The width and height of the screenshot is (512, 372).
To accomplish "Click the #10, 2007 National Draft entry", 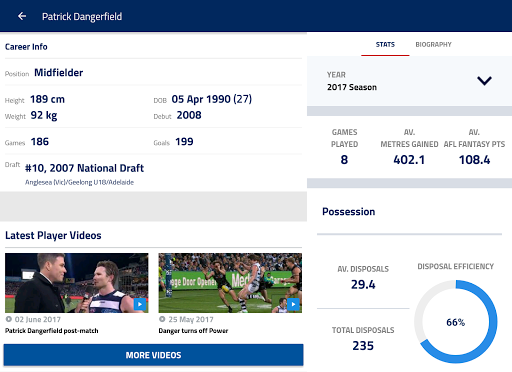I will pos(85,168).
